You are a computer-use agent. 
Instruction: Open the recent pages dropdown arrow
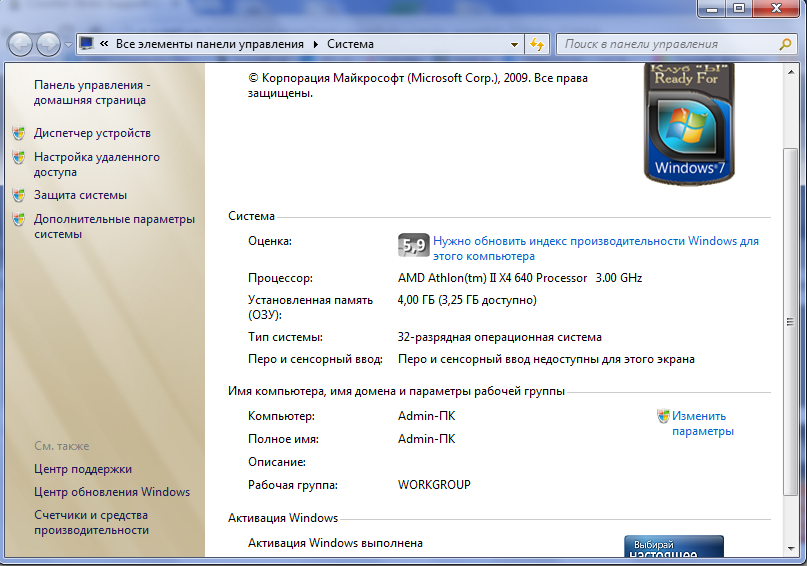[68, 45]
